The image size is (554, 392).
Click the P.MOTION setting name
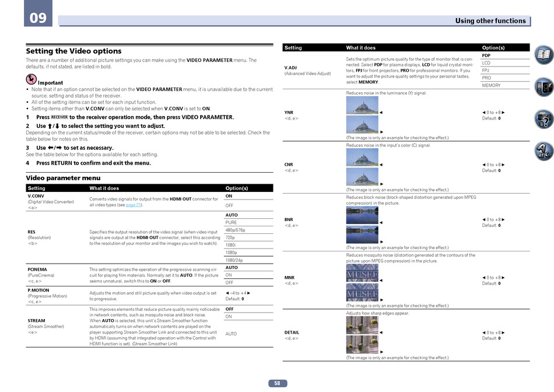coord(38,290)
